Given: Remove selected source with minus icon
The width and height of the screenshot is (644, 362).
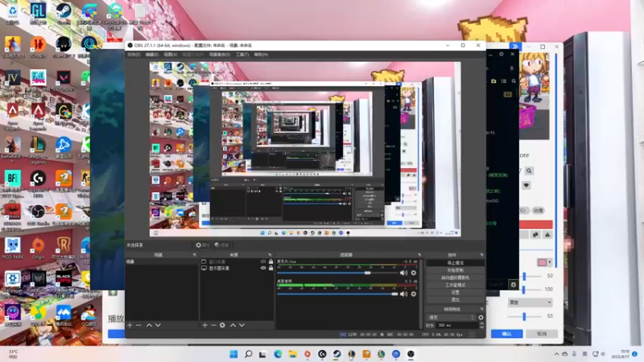Looking at the screenshot, I should coord(213,325).
